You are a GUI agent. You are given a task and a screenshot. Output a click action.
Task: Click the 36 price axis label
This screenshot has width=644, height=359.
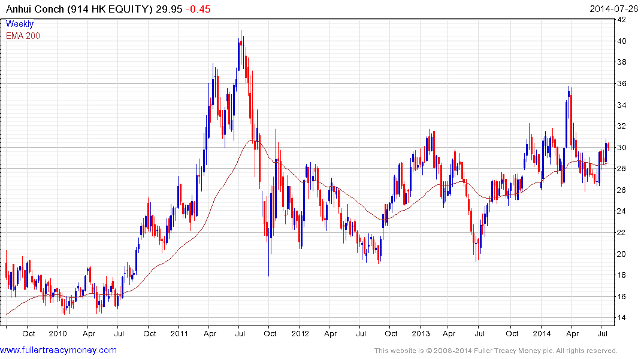pos(622,84)
